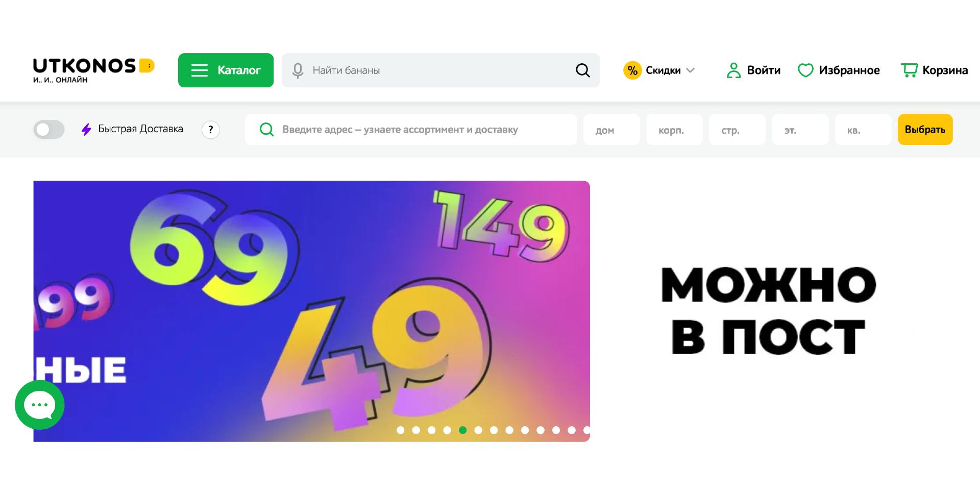Click the yellow percent discount icon

[632, 70]
